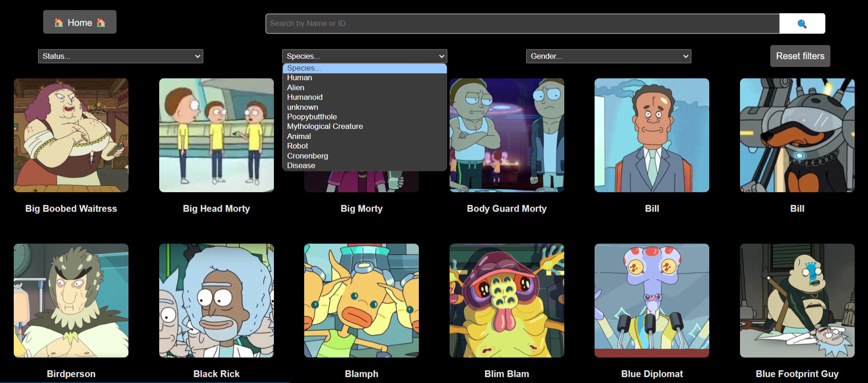Viewport: 868px width, 383px height.
Task: Open Blue Diplomat character image
Action: [652, 300]
